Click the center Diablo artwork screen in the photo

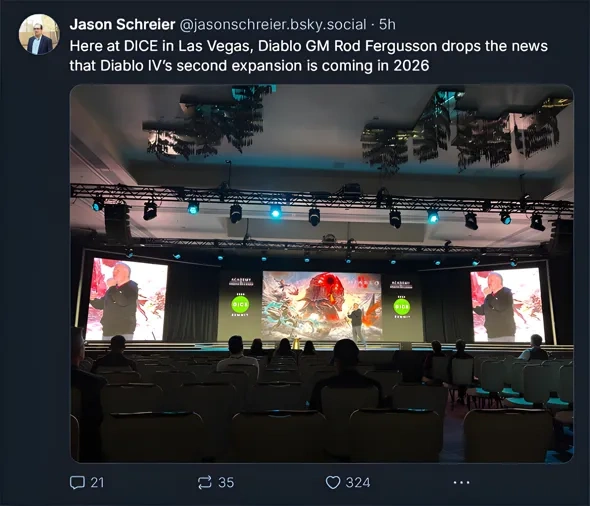[x=322, y=305]
